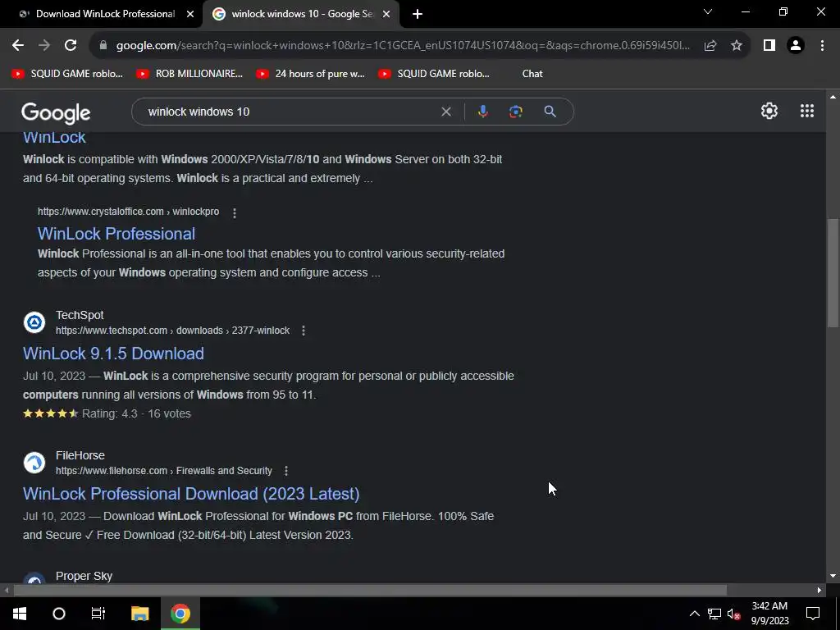
Task: Click the TechSpot site name
Action: point(80,315)
